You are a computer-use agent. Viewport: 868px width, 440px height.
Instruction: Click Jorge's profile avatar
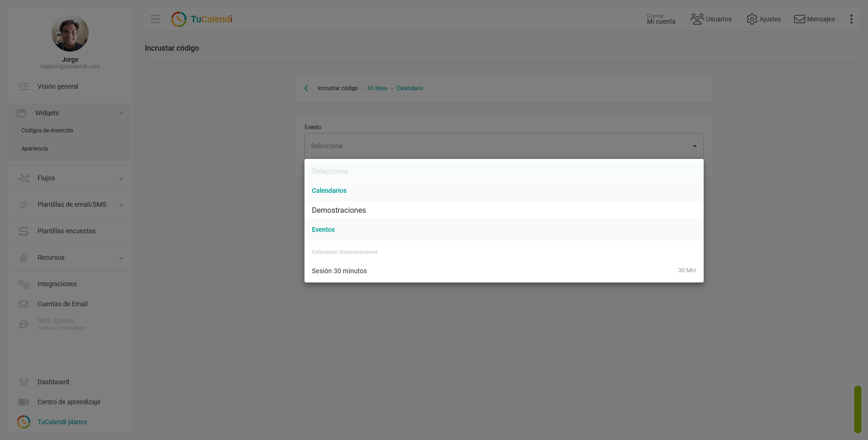[70, 33]
